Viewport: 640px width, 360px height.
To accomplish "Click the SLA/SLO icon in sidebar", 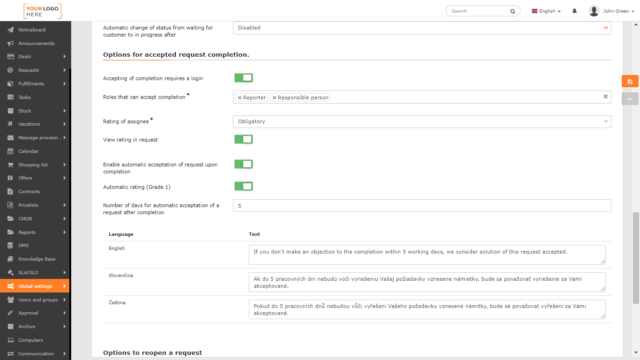I will pos(11,273).
